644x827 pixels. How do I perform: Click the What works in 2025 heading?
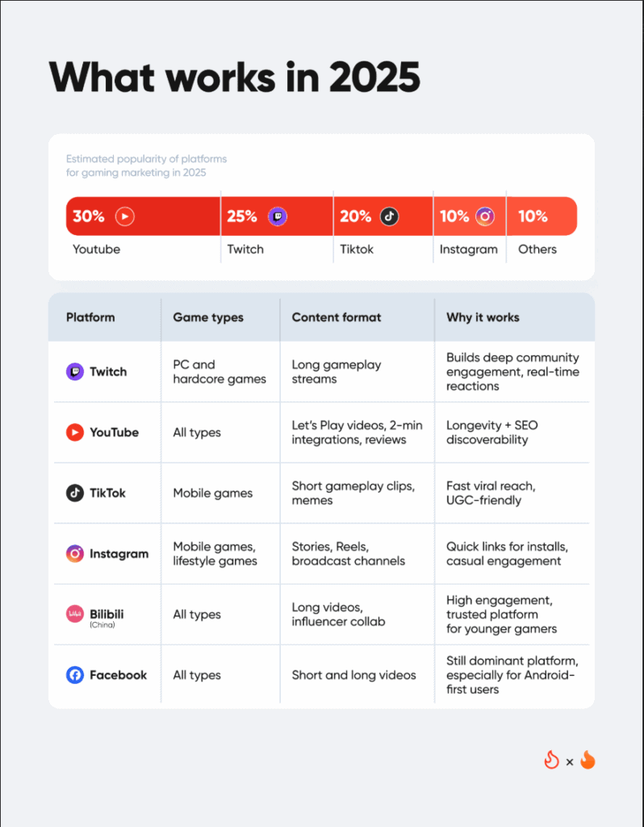coord(235,77)
